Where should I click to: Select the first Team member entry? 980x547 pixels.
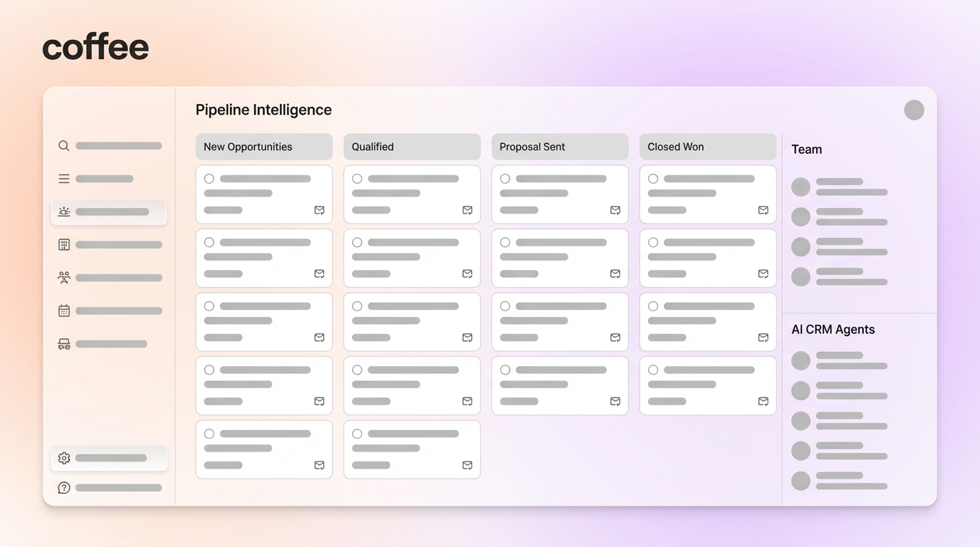click(x=839, y=187)
